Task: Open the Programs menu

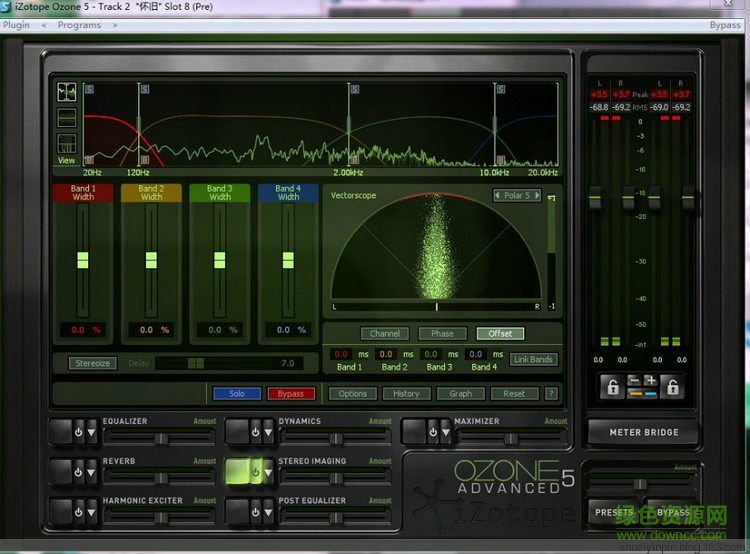Action: pyautogui.click(x=79, y=25)
